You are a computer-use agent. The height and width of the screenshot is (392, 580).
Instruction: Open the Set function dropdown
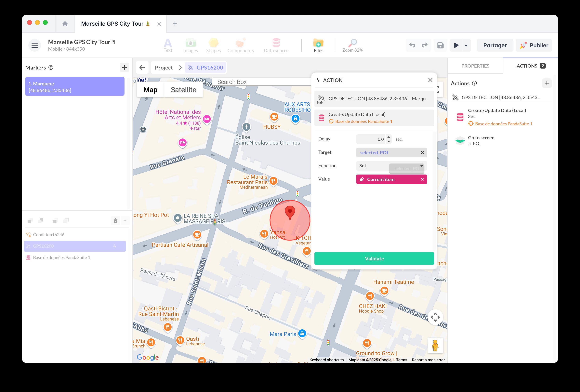421,166
